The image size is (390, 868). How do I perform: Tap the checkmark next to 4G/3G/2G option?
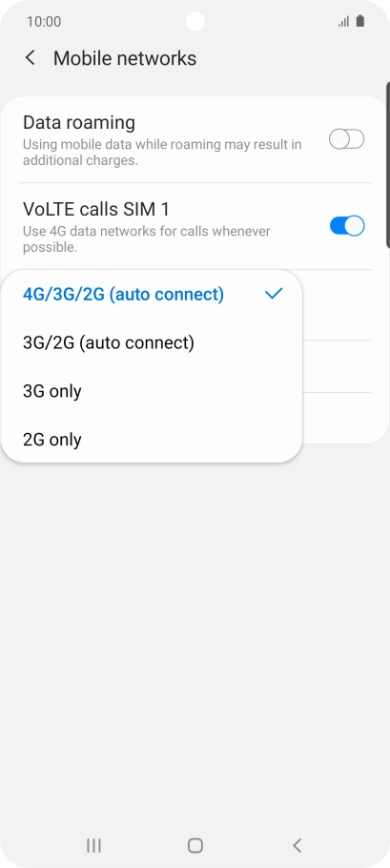(274, 294)
